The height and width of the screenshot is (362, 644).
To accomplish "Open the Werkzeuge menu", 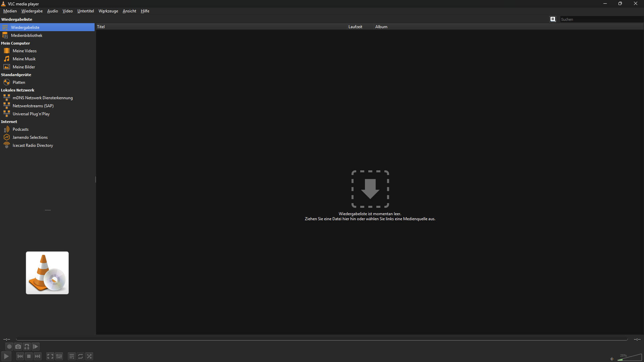I will coord(108,11).
